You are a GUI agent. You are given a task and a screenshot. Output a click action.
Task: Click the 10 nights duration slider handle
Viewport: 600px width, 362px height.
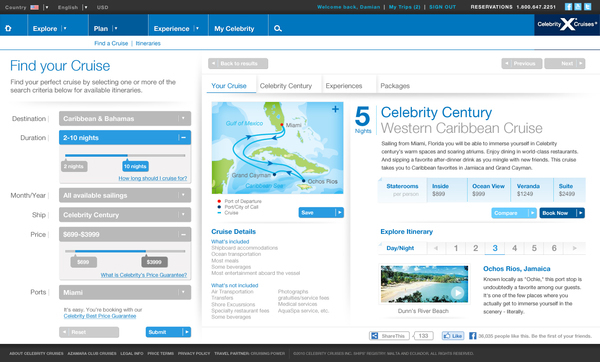pyautogui.click(x=135, y=166)
